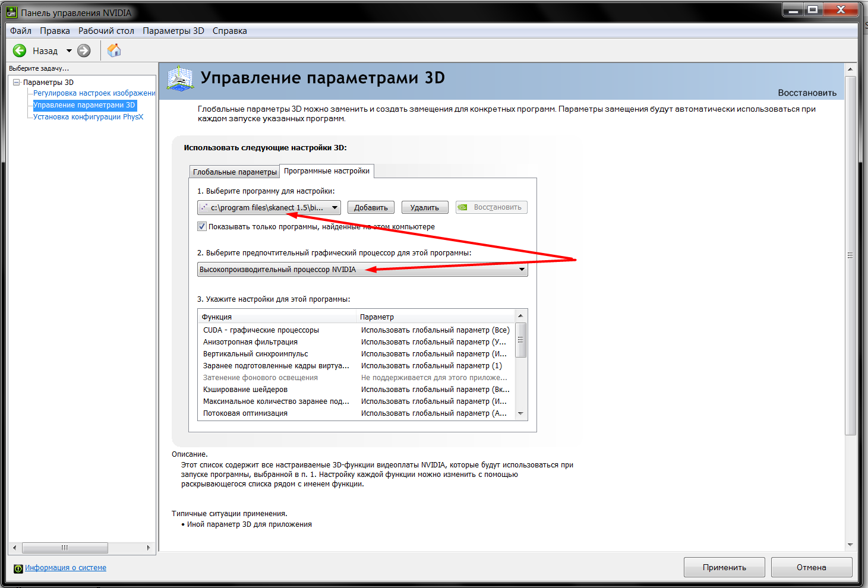Click the Управление параметрами 3D header icon

(180, 79)
